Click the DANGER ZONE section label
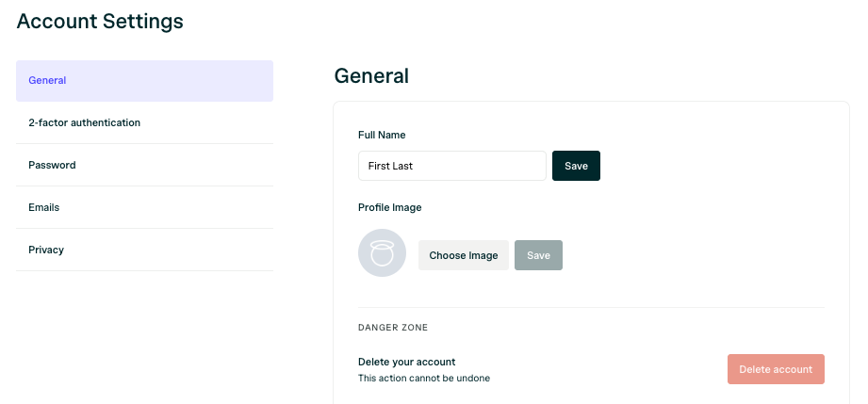This screenshot has height=404, width=868. [x=393, y=328]
